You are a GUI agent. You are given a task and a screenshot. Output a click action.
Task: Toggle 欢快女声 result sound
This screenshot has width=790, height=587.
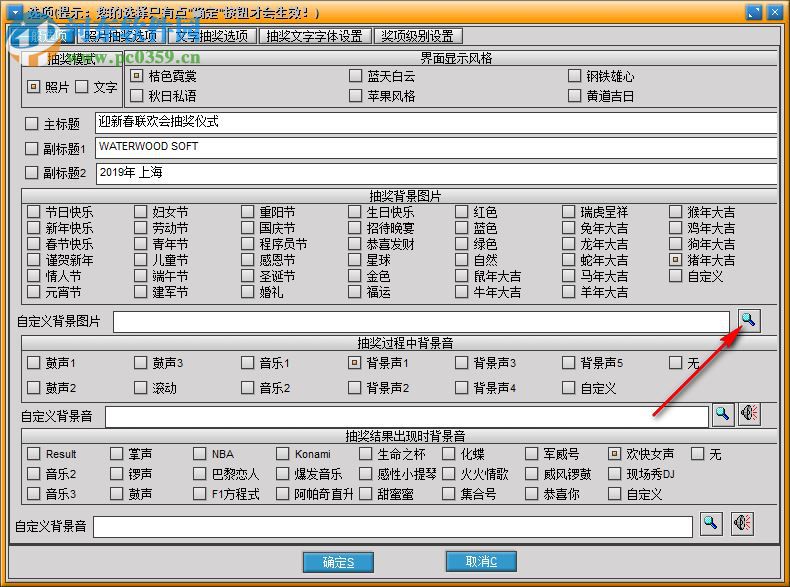pos(615,453)
